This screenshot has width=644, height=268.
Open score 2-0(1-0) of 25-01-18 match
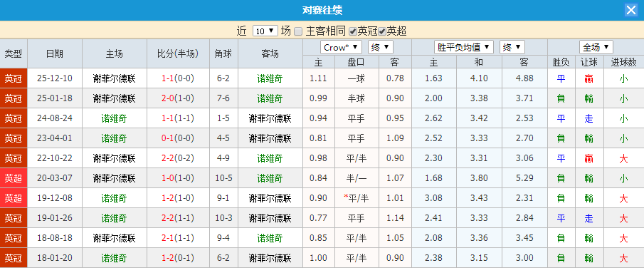pos(178,98)
